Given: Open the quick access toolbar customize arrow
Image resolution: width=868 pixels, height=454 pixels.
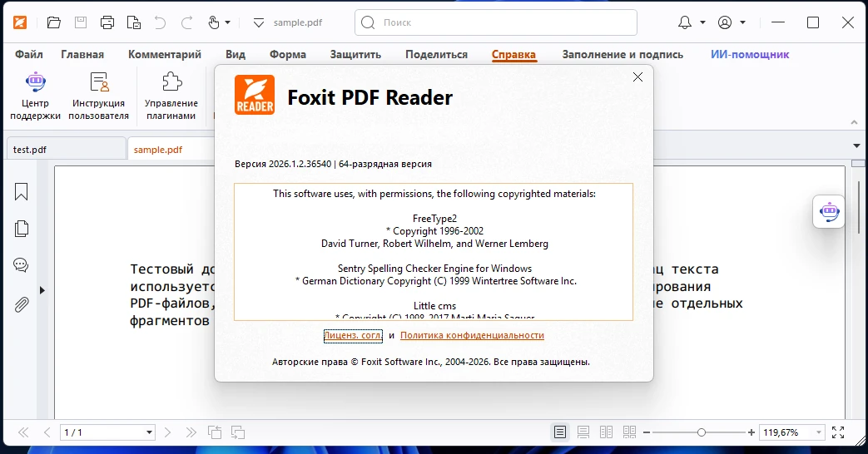Looking at the screenshot, I should tap(259, 22).
